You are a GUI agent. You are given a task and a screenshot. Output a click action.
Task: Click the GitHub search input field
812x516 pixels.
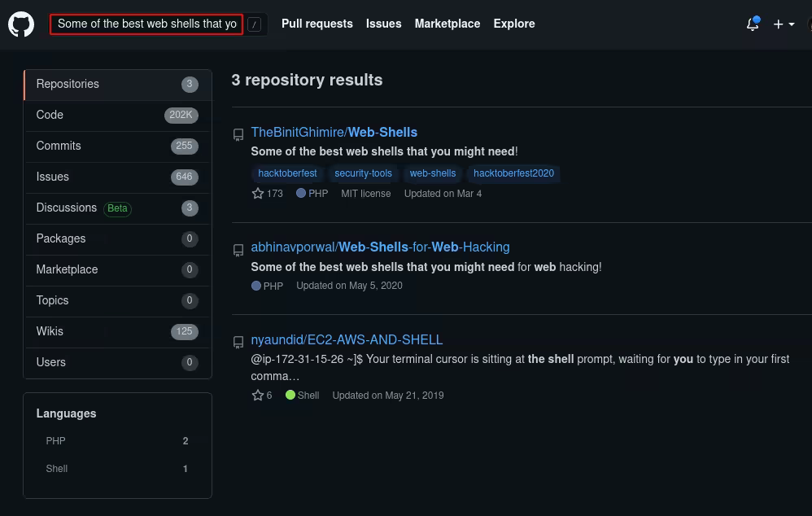146,24
